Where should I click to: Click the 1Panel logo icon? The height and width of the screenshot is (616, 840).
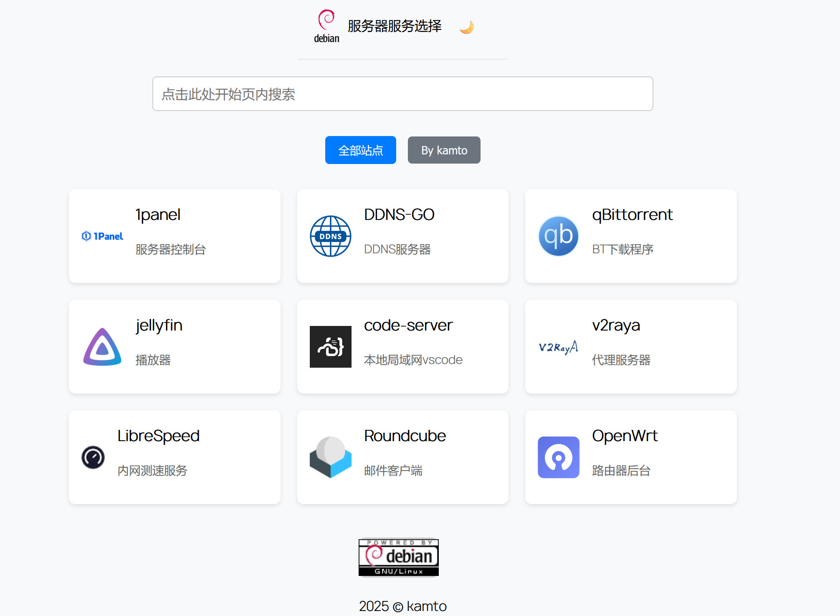102,236
